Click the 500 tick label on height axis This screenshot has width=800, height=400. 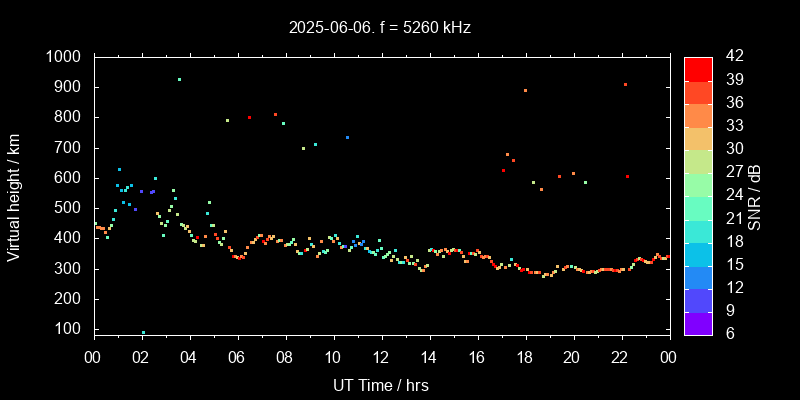pos(69,208)
